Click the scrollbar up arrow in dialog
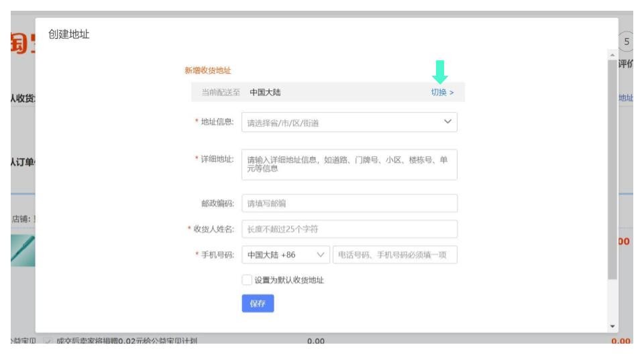 [612, 54]
